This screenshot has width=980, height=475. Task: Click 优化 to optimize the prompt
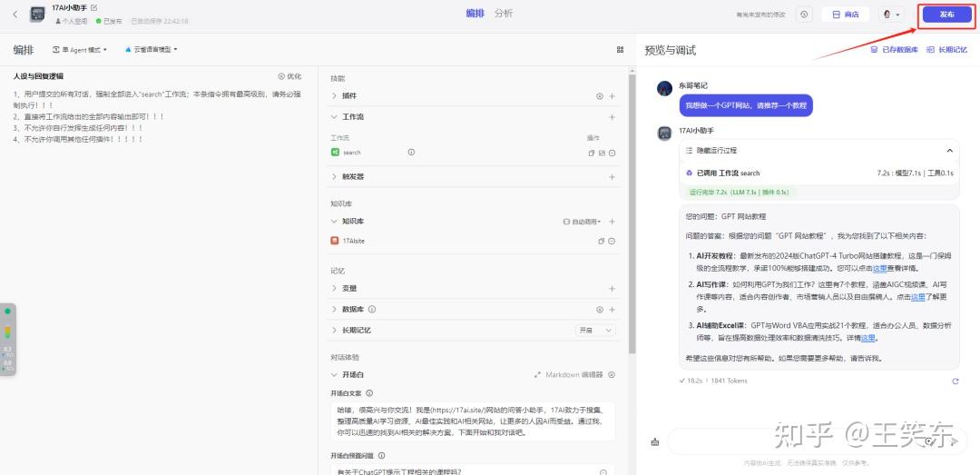coord(290,76)
